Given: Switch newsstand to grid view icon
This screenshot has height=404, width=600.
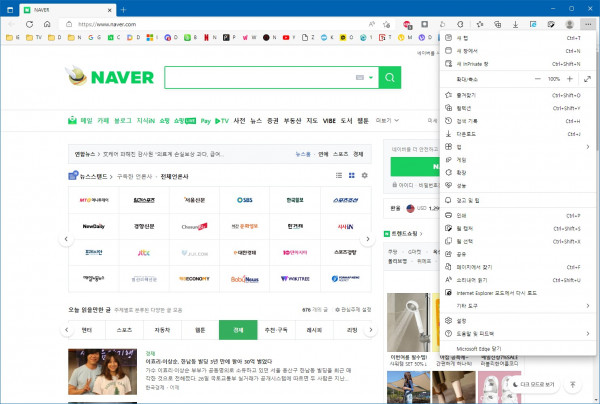Looking at the screenshot, I should 352,175.
